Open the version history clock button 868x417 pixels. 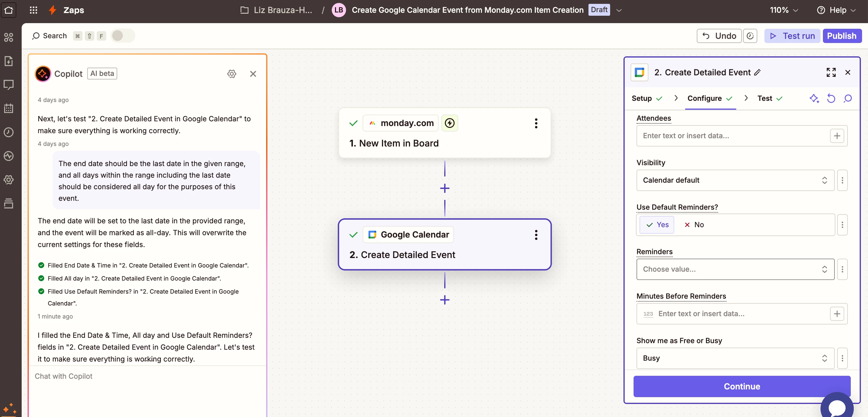tap(750, 36)
